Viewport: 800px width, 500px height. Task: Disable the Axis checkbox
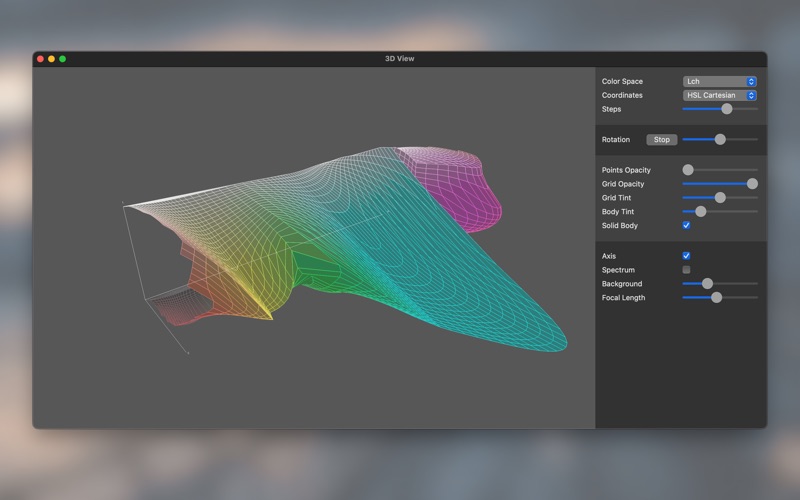(686, 256)
